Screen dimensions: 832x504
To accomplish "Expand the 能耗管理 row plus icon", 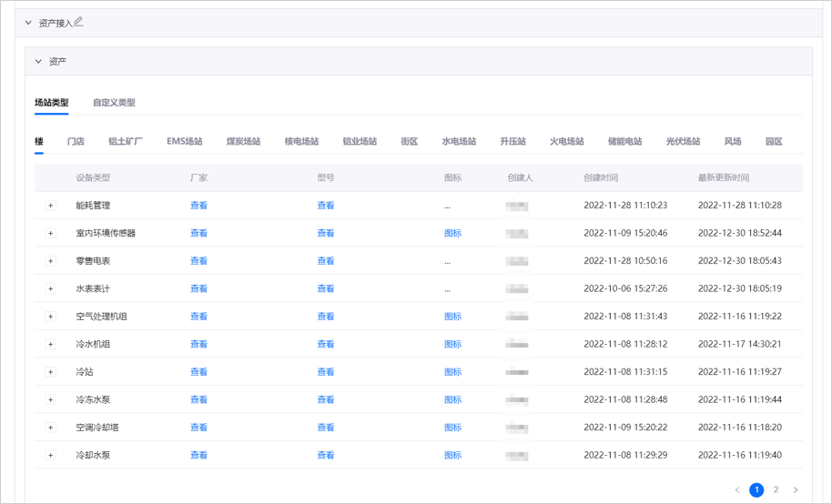I will coord(51,206).
